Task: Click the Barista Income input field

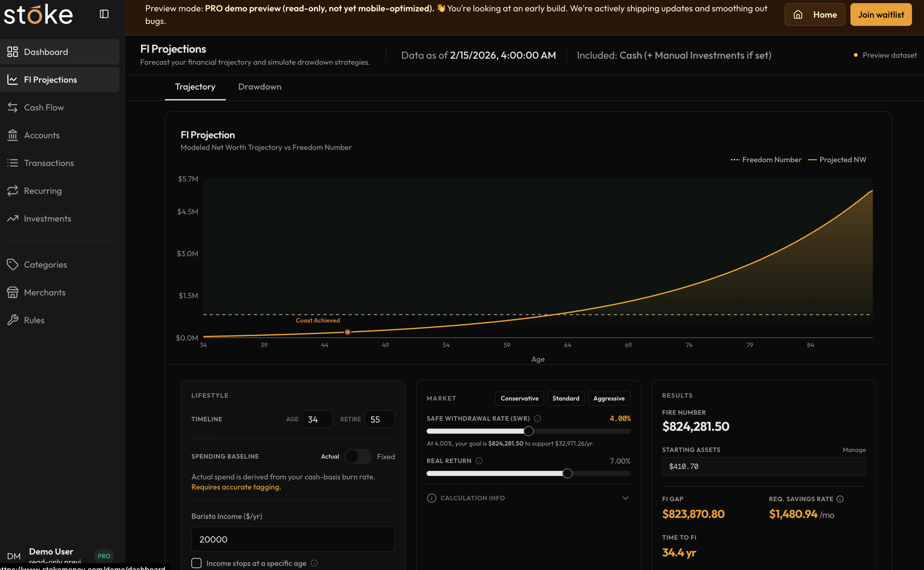Action: 293,539
